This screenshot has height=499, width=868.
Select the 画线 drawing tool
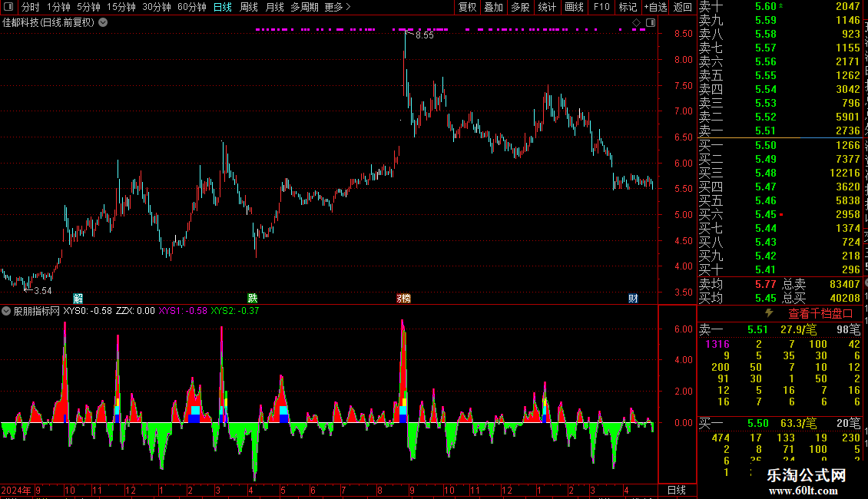click(574, 7)
